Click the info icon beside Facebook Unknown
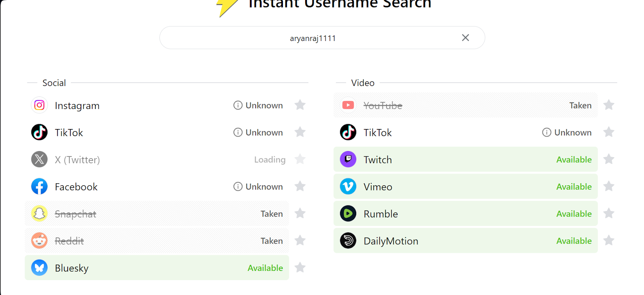 pyautogui.click(x=238, y=186)
